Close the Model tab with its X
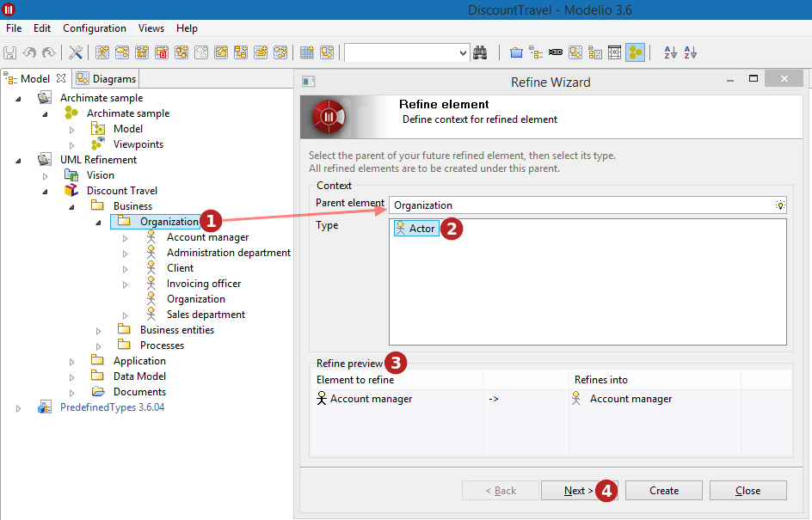812x520 pixels. click(x=61, y=78)
